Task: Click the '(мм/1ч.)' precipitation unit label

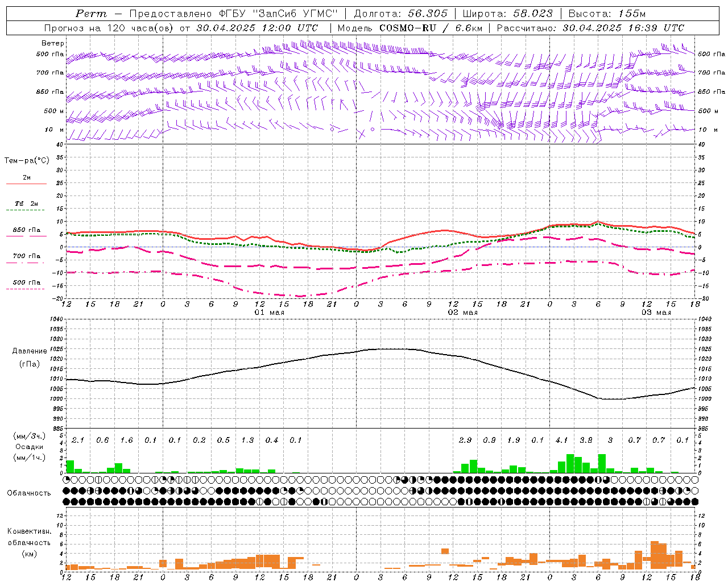Action: coord(29,458)
